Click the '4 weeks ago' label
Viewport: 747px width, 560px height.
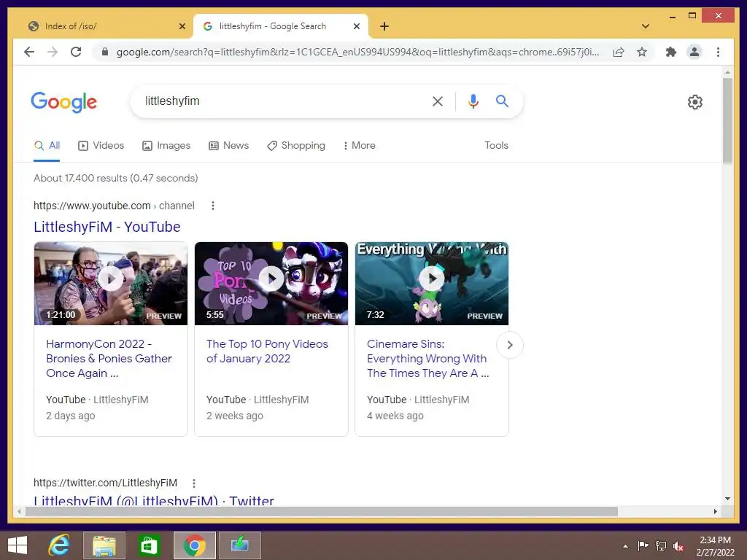(395, 416)
